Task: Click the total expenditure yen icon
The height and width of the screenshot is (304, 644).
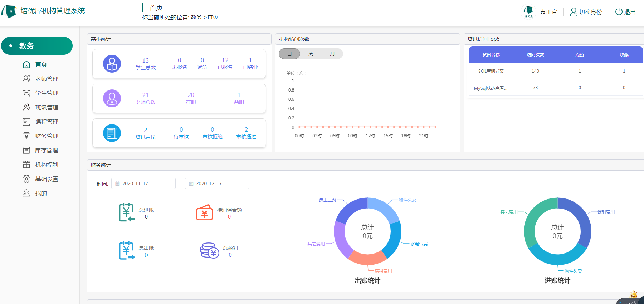Action: [127, 250]
